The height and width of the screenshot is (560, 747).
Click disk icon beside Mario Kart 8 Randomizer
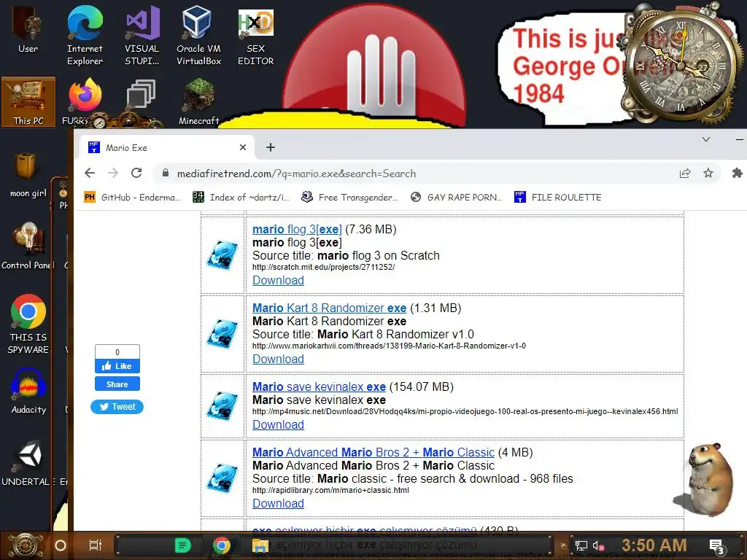point(222,334)
